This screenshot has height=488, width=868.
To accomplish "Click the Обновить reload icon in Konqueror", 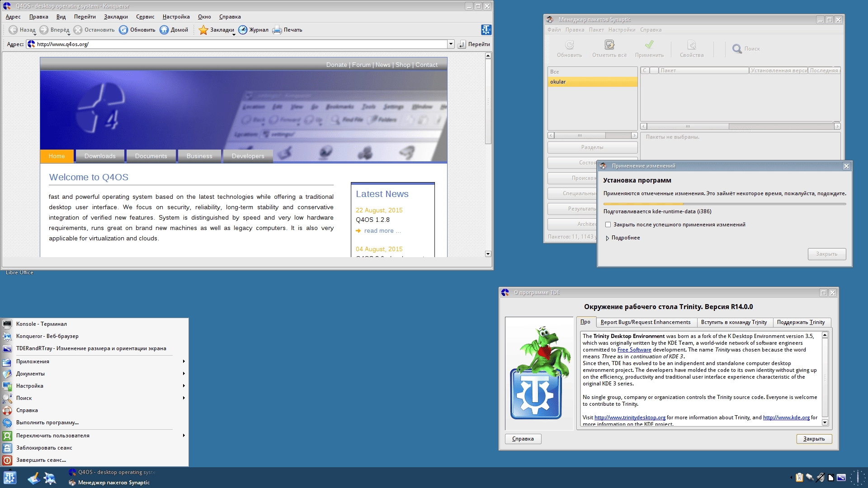I will (123, 30).
